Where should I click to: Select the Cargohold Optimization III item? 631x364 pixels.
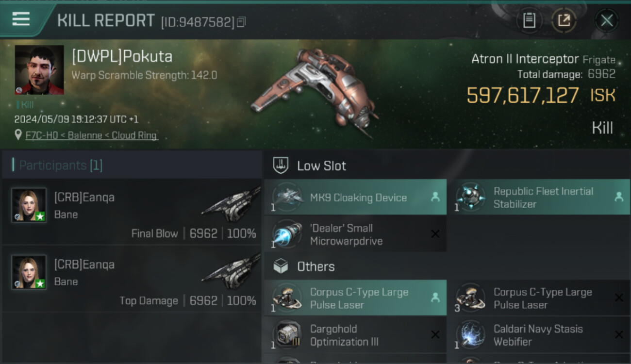355,335
